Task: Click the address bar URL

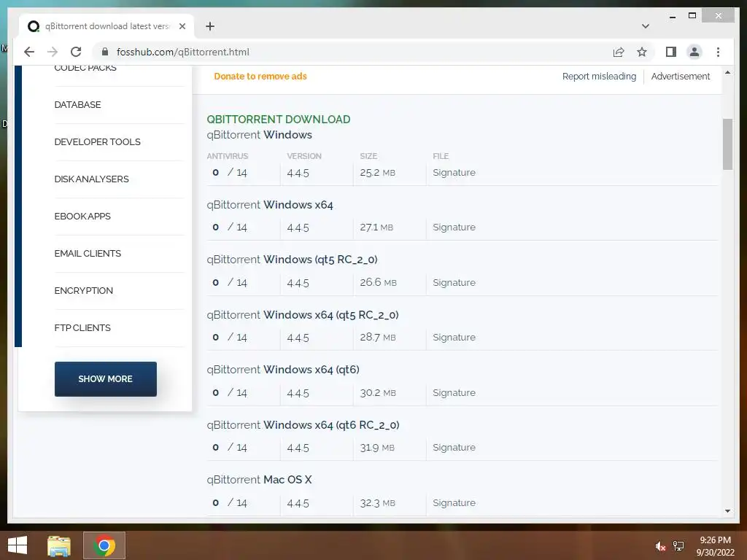Action: pyautogui.click(x=183, y=52)
